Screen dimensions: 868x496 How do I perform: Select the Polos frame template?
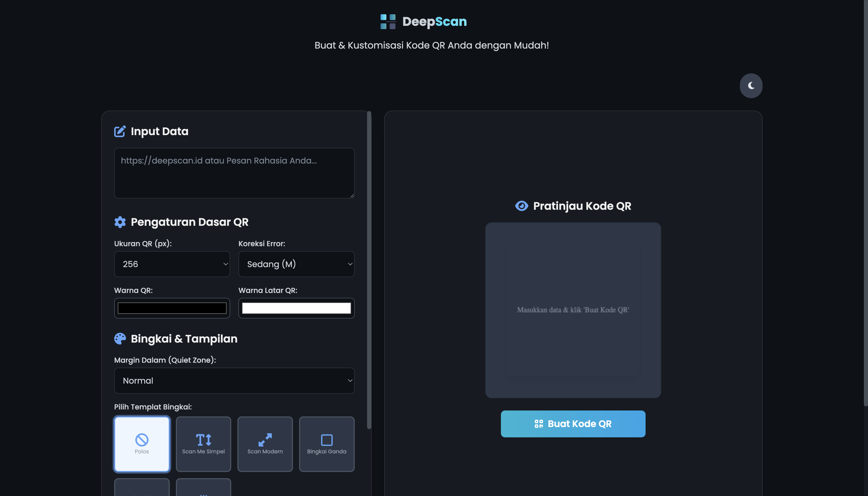pos(142,444)
